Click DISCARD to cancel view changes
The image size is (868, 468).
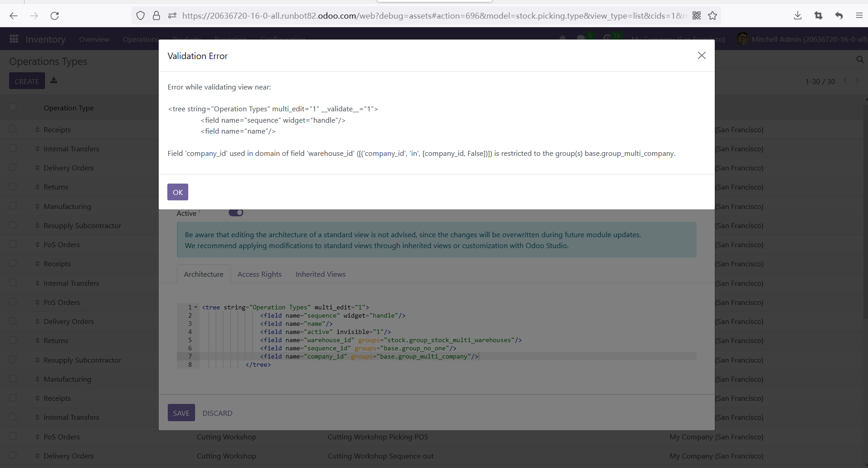[x=217, y=413]
